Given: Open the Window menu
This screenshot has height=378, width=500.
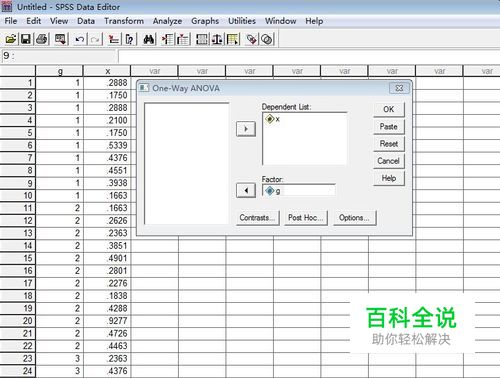Looking at the screenshot, I should [281, 21].
